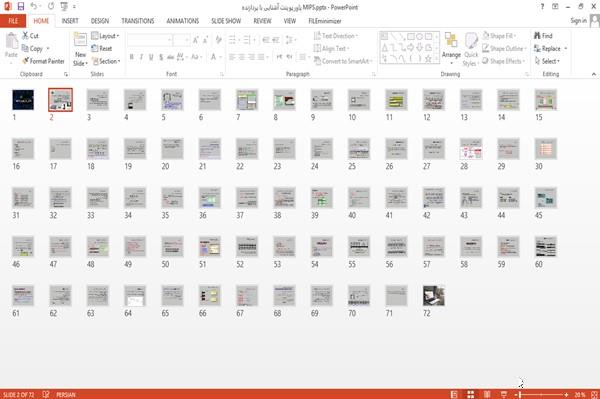Screen dimensions: 600x399
Task: Open the font size combo box
Action: click(181, 40)
